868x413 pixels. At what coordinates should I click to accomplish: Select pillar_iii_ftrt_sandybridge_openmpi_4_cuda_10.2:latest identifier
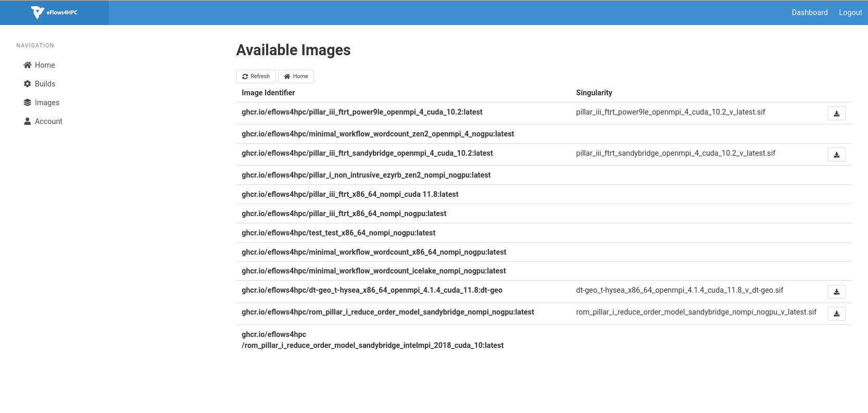[367, 153]
